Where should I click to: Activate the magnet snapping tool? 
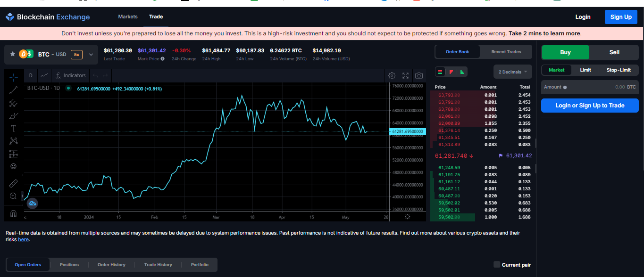click(13, 213)
